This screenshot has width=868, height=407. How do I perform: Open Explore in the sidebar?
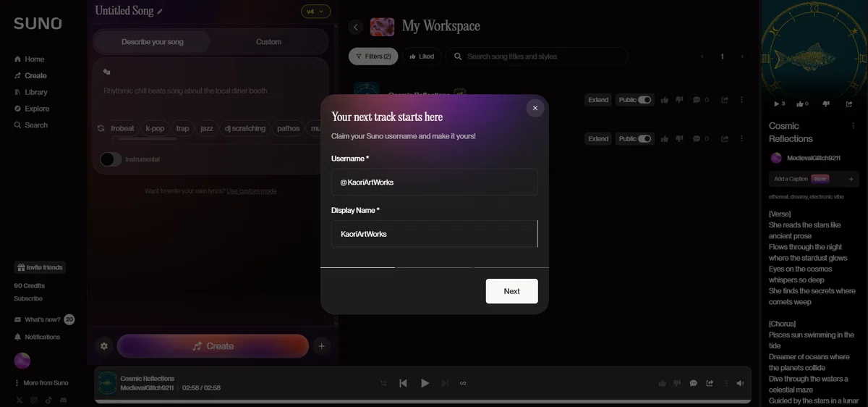point(32,109)
